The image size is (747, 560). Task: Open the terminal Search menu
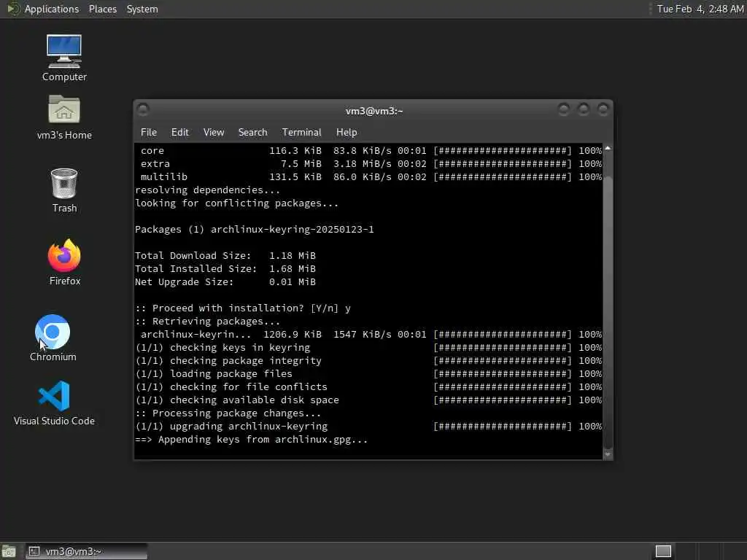[252, 133]
